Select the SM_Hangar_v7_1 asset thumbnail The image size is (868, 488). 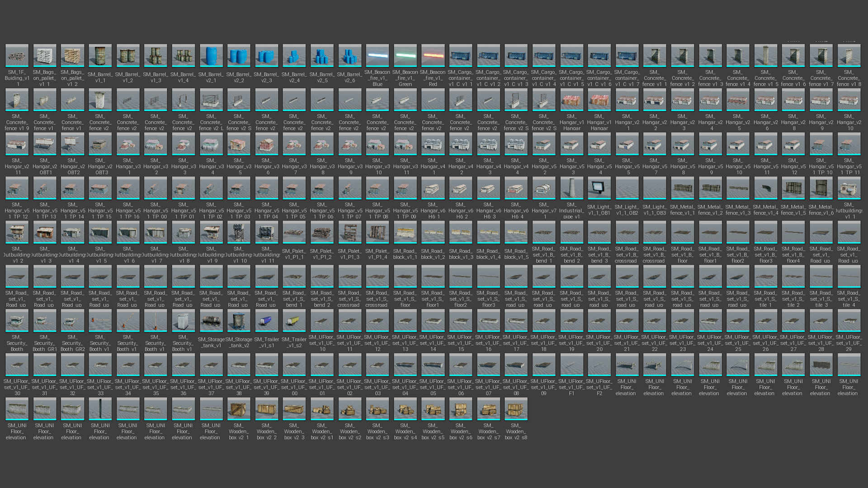(544, 188)
